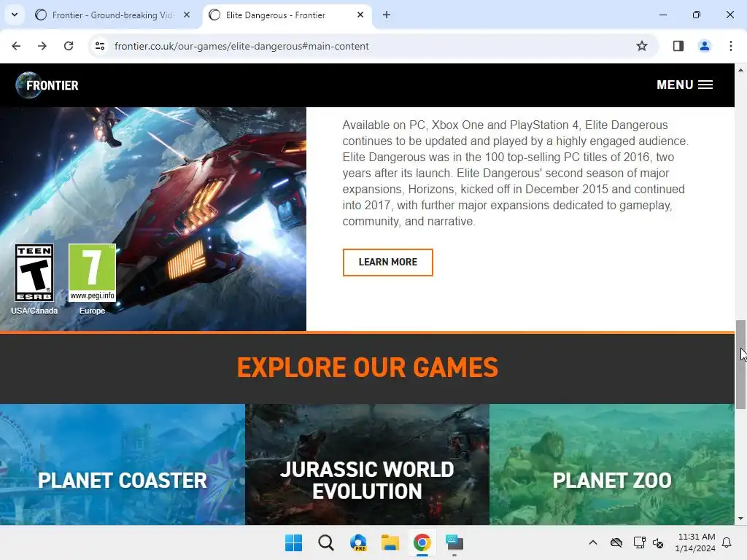The width and height of the screenshot is (747, 560).
Task: Close the Frontier Ground-breaking tab
Action: pyautogui.click(x=187, y=15)
